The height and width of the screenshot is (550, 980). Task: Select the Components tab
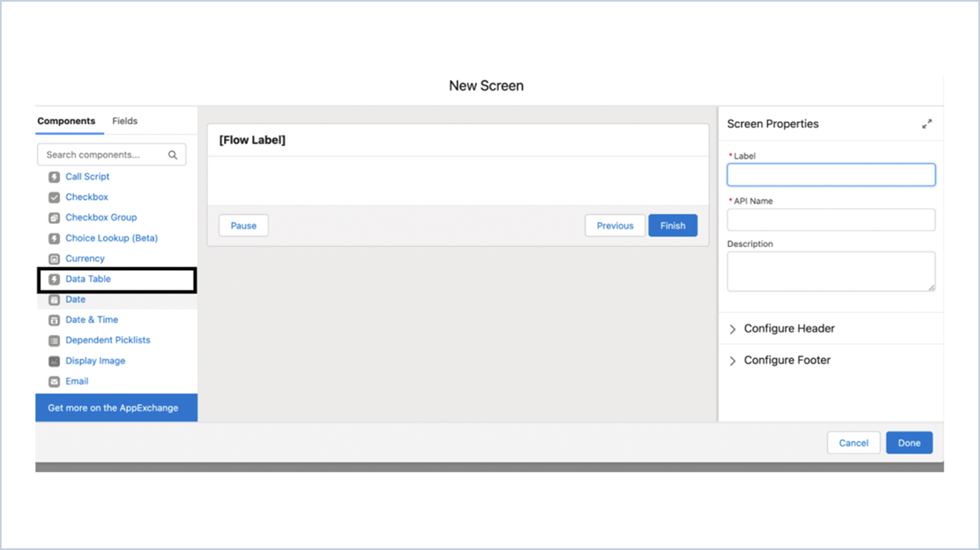tap(68, 121)
